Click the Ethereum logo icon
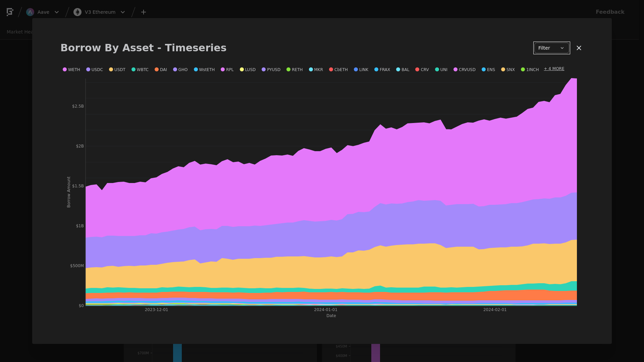Image resolution: width=644 pixels, height=362 pixels. [77, 12]
